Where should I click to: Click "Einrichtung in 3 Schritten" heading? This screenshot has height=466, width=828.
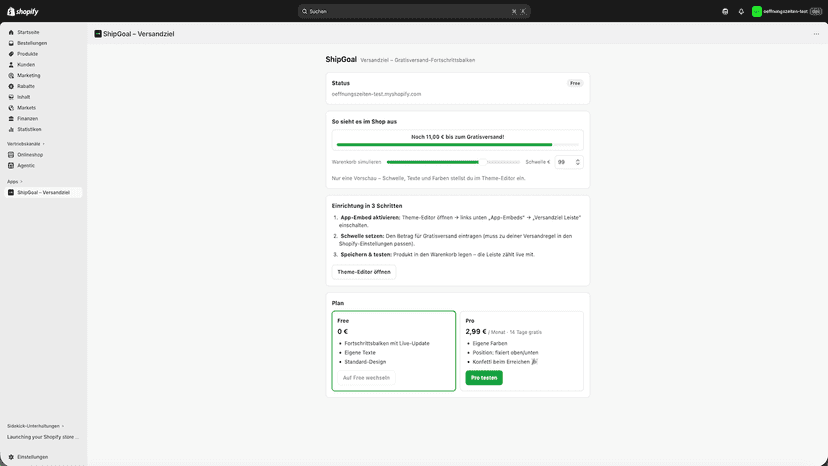coord(367,206)
